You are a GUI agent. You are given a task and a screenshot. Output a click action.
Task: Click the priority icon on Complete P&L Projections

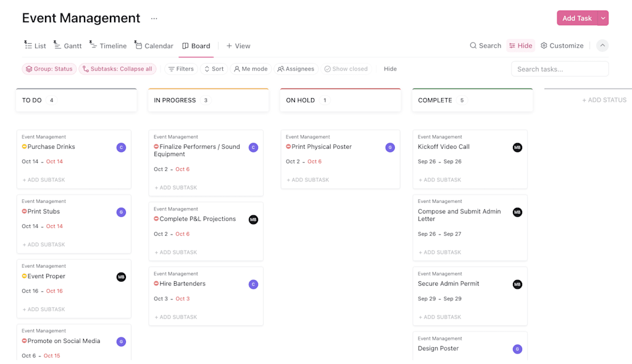(x=156, y=219)
